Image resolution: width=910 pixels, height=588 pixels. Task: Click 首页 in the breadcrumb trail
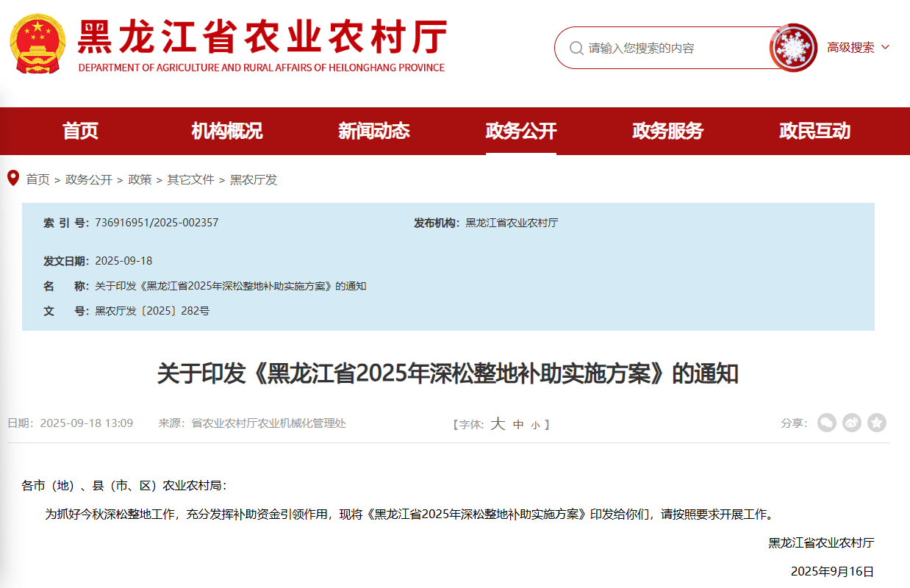coord(37,179)
